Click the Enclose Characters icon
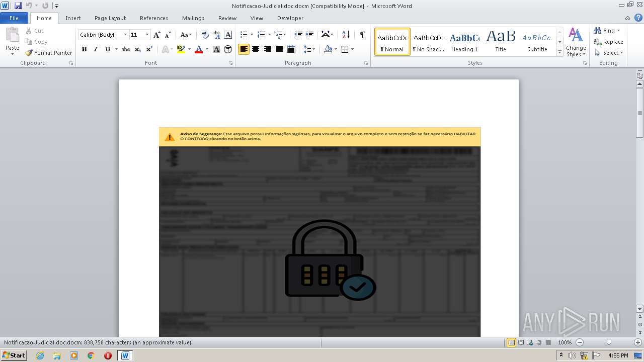This screenshot has height=362, width=644. (x=228, y=49)
